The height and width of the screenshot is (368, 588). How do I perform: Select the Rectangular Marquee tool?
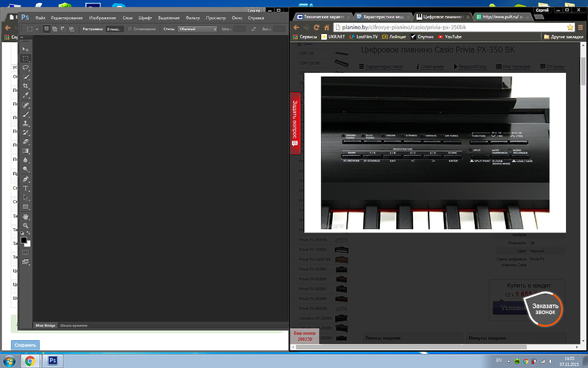26,58
